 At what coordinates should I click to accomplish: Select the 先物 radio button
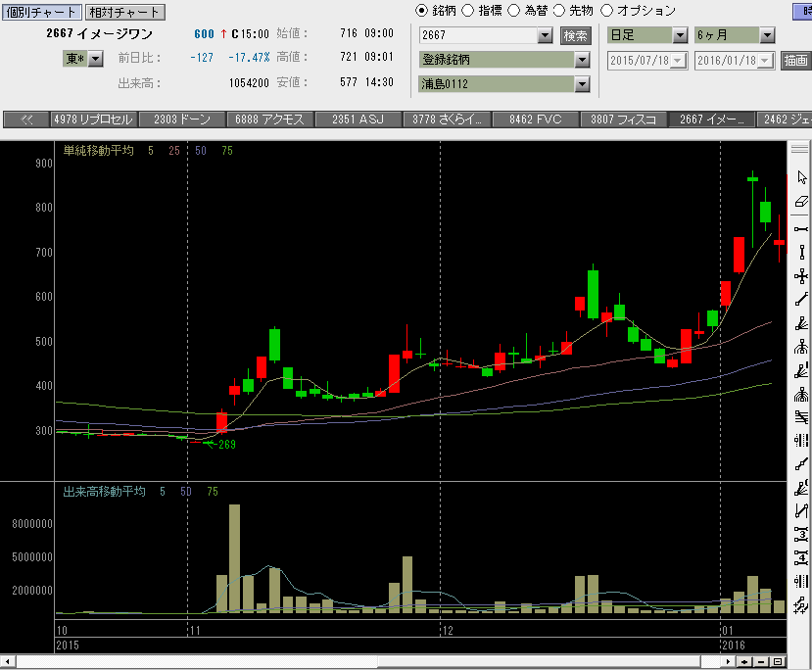coord(559,11)
